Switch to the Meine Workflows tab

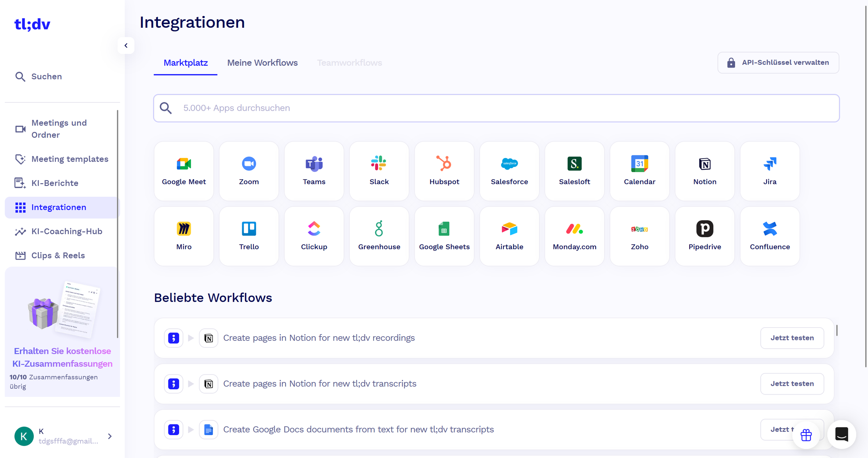click(x=262, y=63)
